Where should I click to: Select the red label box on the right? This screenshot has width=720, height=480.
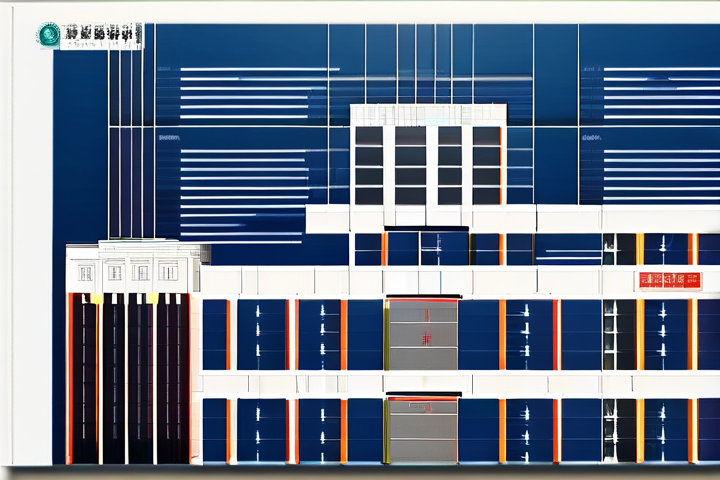669,280
